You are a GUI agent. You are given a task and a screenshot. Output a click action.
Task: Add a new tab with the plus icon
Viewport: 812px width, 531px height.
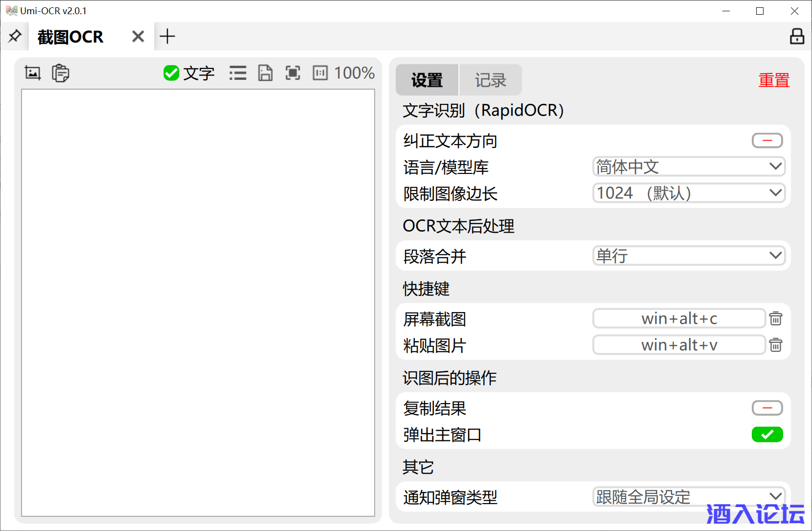coord(167,36)
